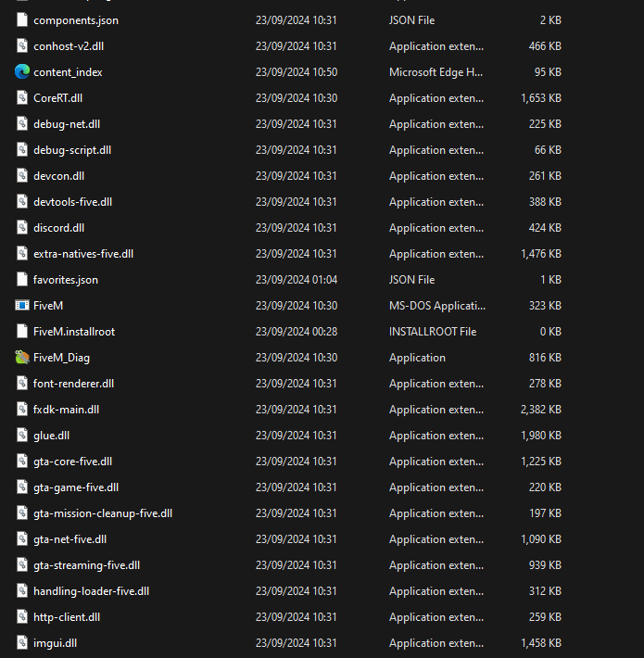Click the conhost-v2.dll file name
644x658 pixels.
click(x=69, y=46)
